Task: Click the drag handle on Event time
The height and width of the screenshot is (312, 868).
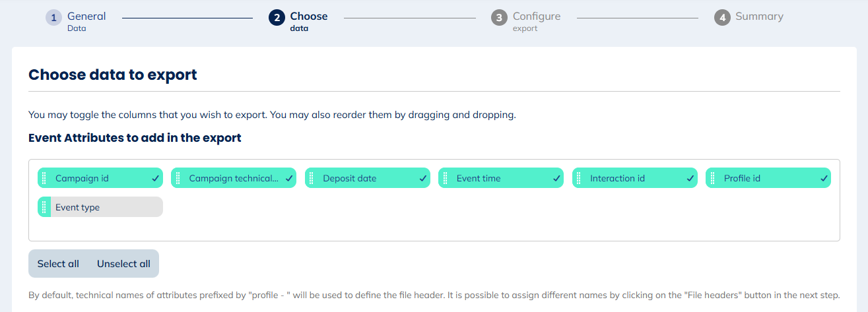Action: pos(445,178)
